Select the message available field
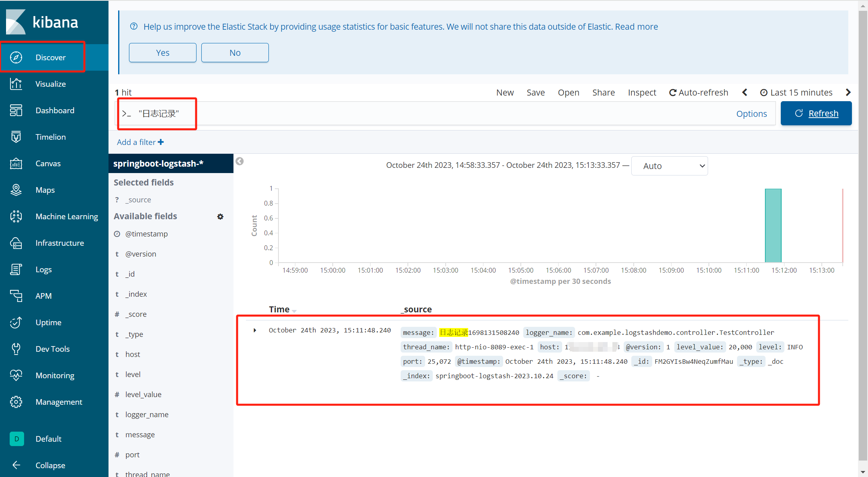This screenshot has height=477, width=868. (140, 434)
